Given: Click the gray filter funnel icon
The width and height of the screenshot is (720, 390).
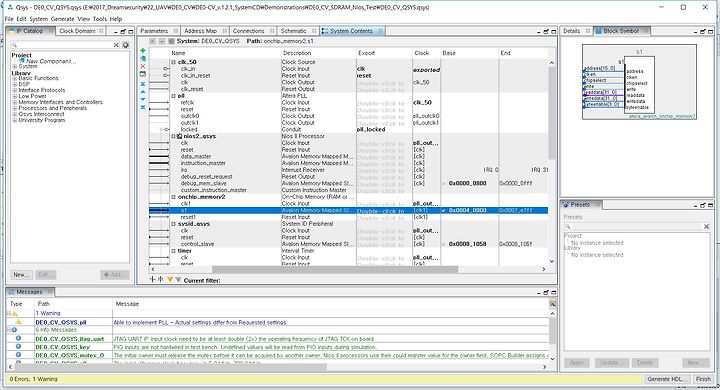Looking at the screenshot, I should coord(178,279).
